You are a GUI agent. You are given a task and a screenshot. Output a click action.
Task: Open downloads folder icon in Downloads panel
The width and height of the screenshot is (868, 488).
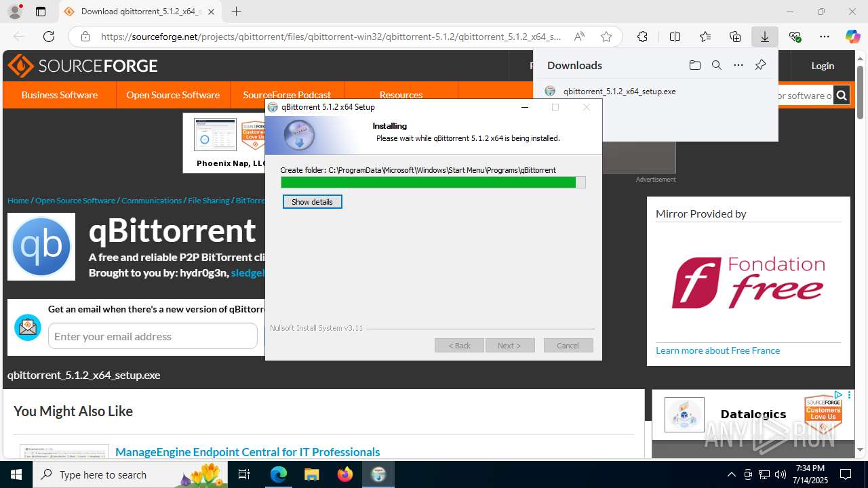pos(694,65)
